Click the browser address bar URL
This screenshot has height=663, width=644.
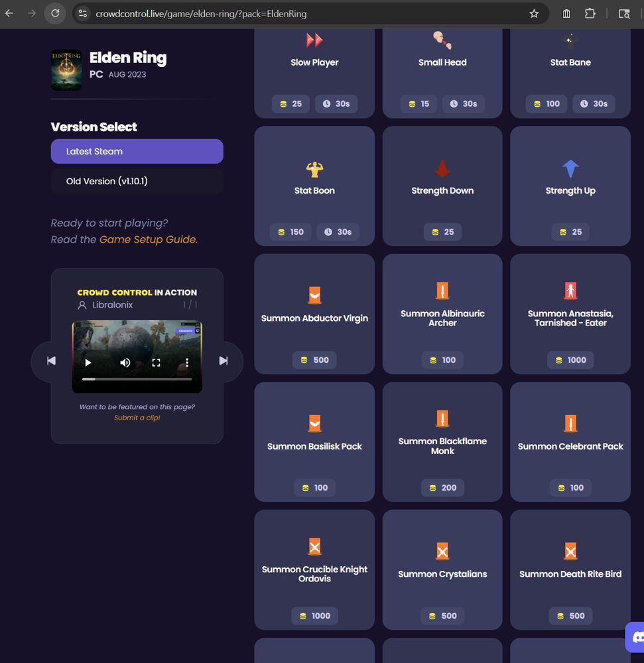(x=201, y=13)
